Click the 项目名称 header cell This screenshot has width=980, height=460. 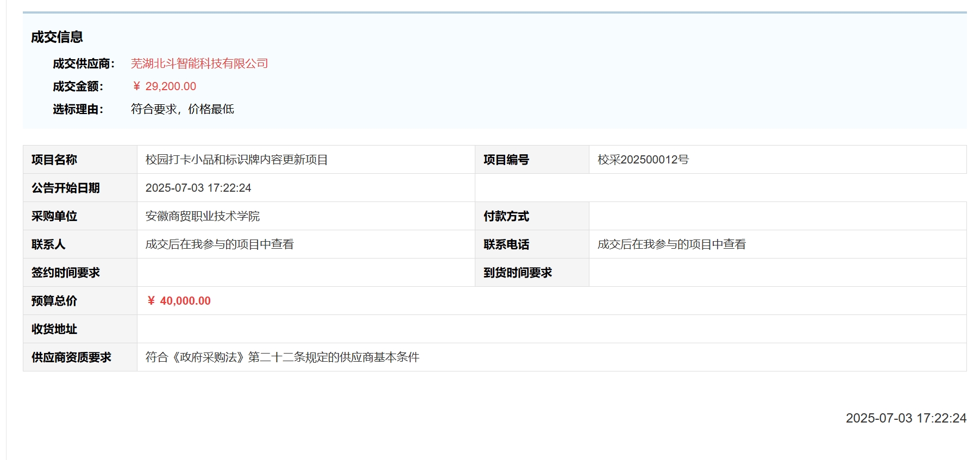pyautogui.click(x=54, y=160)
